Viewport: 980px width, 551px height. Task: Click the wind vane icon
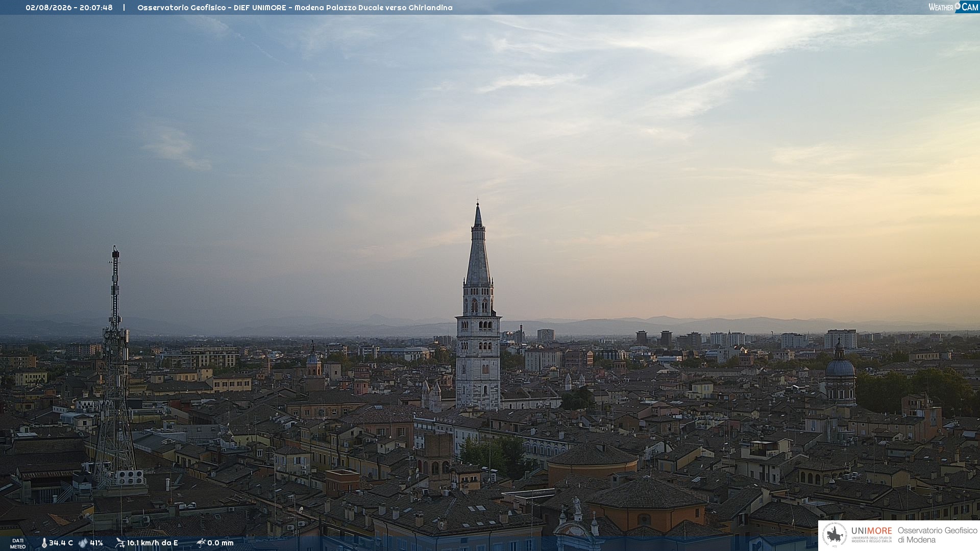[x=120, y=543]
